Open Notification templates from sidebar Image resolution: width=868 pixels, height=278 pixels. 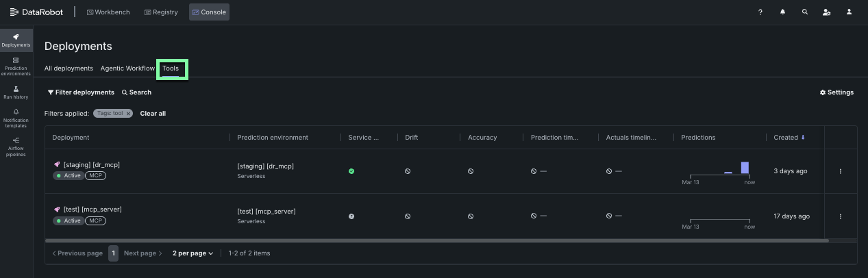click(16, 118)
